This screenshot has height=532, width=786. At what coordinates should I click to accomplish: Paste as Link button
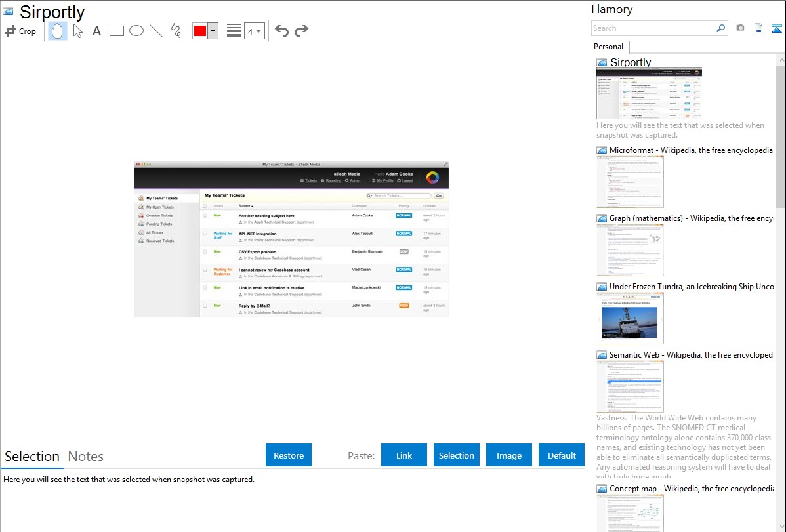404,455
